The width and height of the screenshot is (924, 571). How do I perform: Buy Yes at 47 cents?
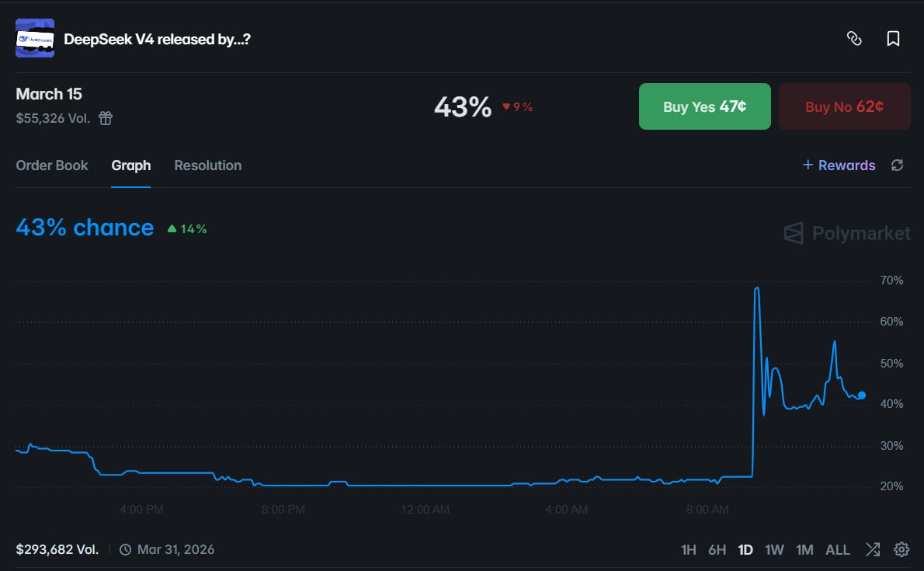point(704,106)
